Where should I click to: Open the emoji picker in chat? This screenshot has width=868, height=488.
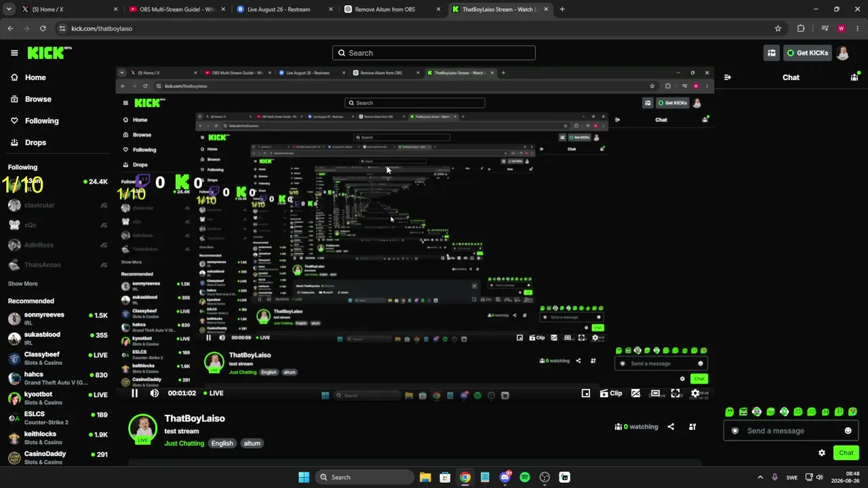[x=848, y=431]
